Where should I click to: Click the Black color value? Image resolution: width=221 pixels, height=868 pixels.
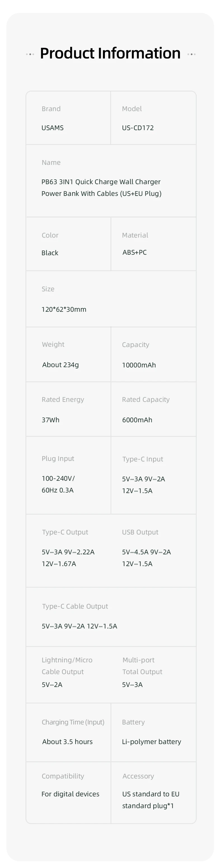[x=50, y=253]
